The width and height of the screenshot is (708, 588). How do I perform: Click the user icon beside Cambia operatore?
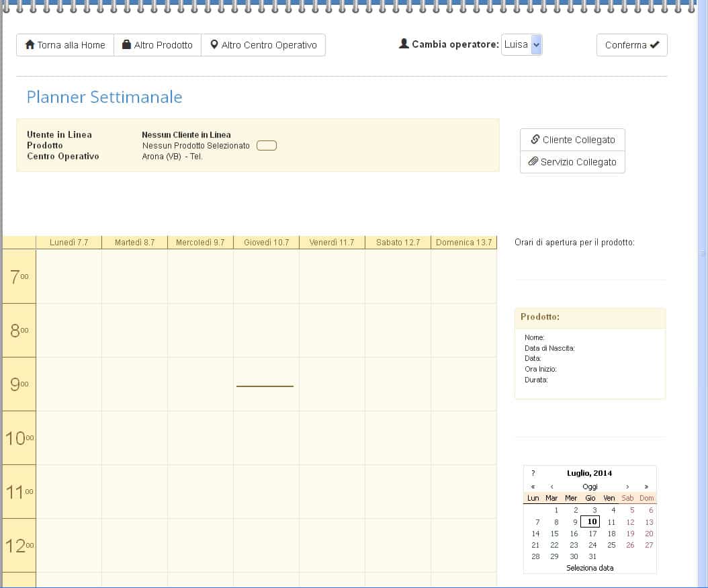(x=404, y=44)
